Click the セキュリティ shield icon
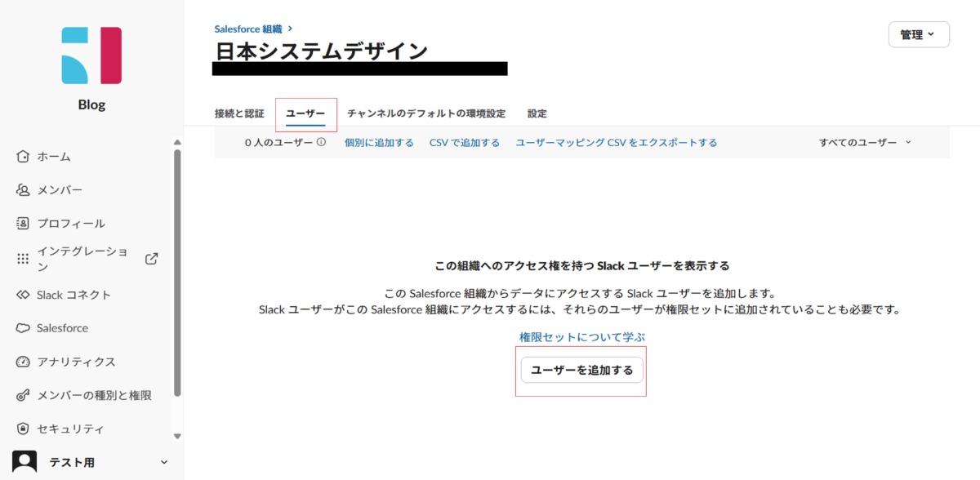 (x=23, y=429)
